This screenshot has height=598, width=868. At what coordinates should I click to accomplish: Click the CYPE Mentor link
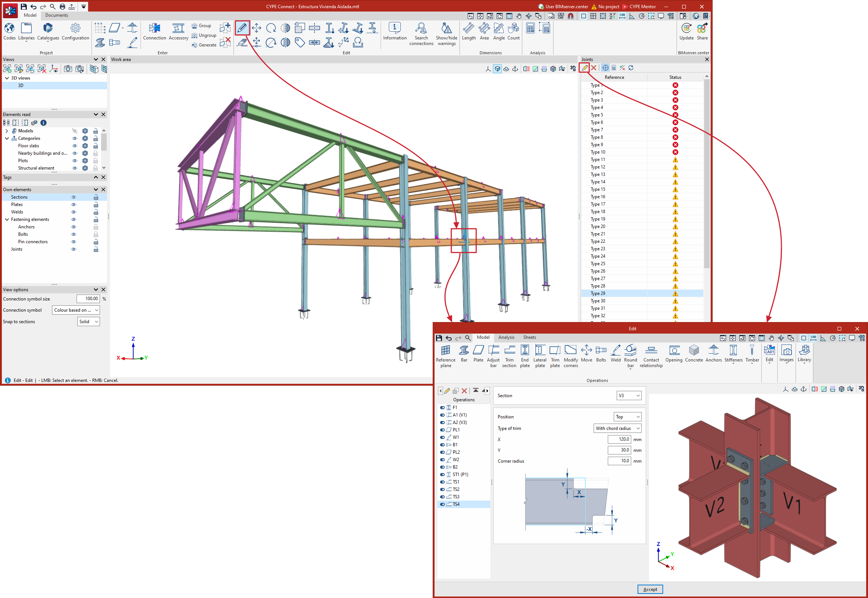click(x=639, y=7)
